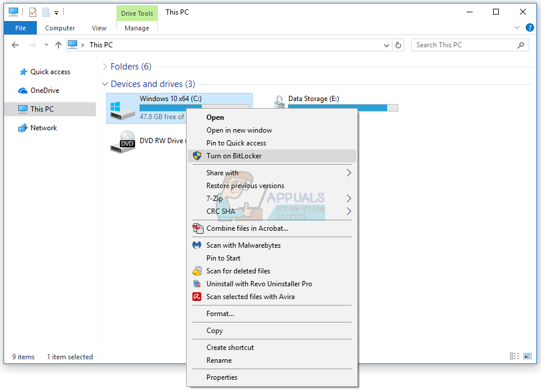Switch to the View ribbon tab
The height and width of the screenshot is (392, 541).
(x=99, y=28)
